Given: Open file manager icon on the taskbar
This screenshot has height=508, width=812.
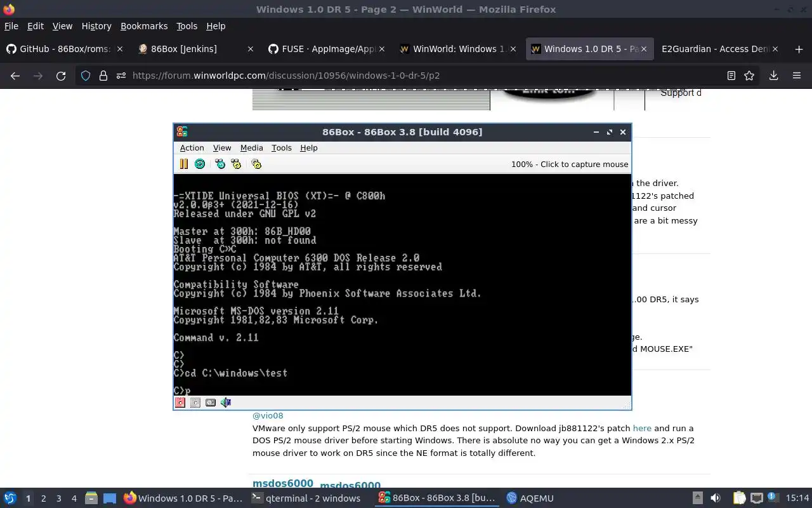Looking at the screenshot, I should pyautogui.click(x=91, y=498).
